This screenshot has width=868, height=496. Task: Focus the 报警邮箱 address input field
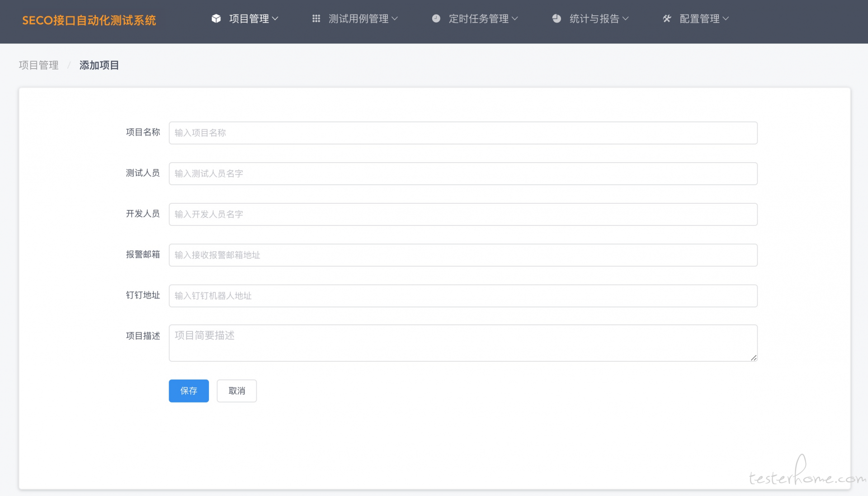click(x=463, y=255)
